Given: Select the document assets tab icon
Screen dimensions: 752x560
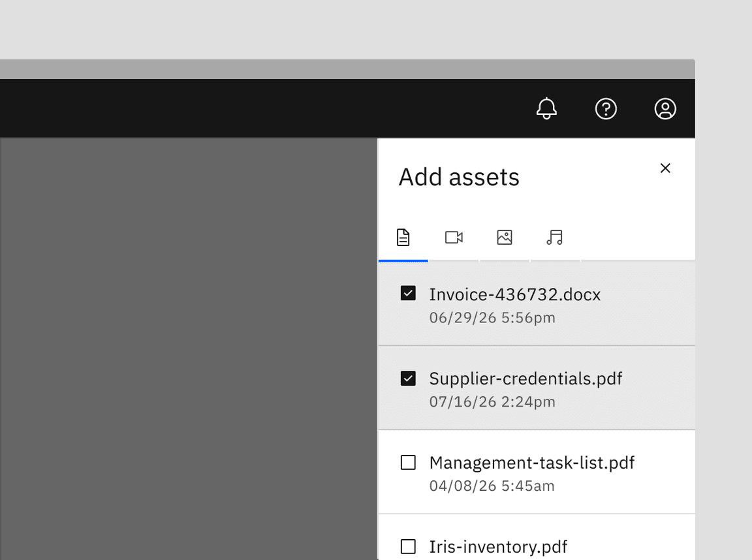Looking at the screenshot, I should 403,238.
